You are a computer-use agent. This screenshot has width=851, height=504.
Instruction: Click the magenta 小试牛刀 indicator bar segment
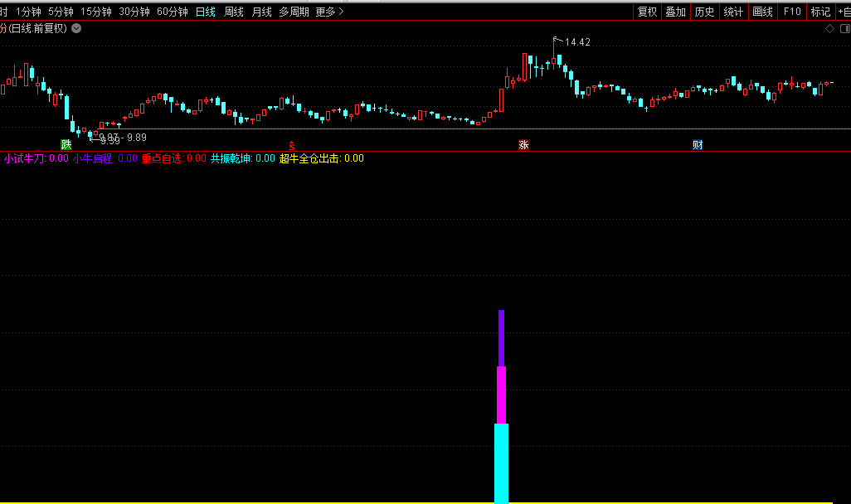tap(501, 395)
